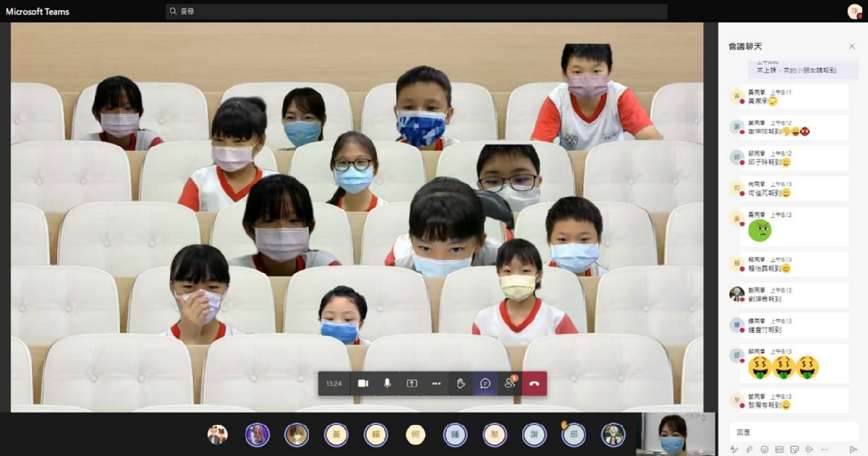
Task: Send the chat message
Action: pyautogui.click(x=853, y=449)
